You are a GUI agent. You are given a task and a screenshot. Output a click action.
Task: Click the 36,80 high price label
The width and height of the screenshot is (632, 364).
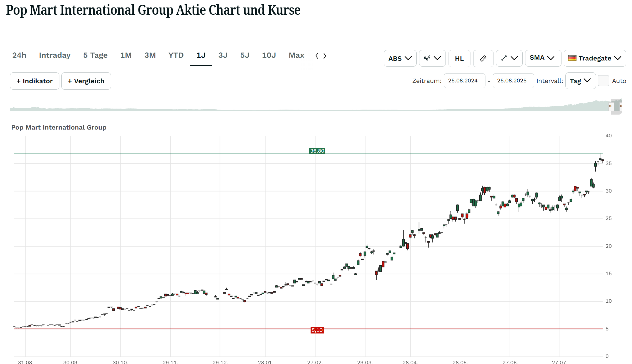click(x=317, y=151)
